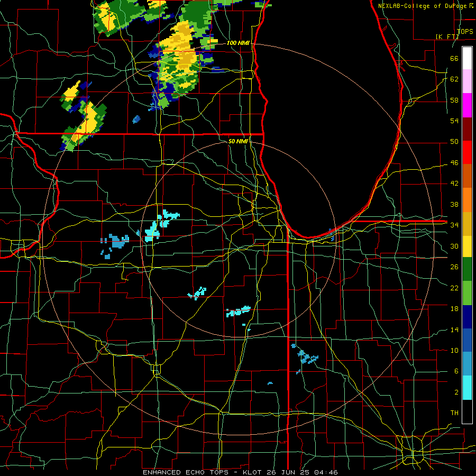Click the legend value 26
476x476 pixels.
click(x=454, y=267)
